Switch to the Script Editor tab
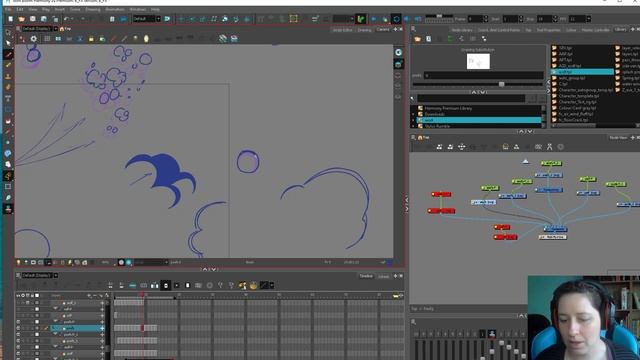Screen dimensions: 640x360 click(342, 30)
